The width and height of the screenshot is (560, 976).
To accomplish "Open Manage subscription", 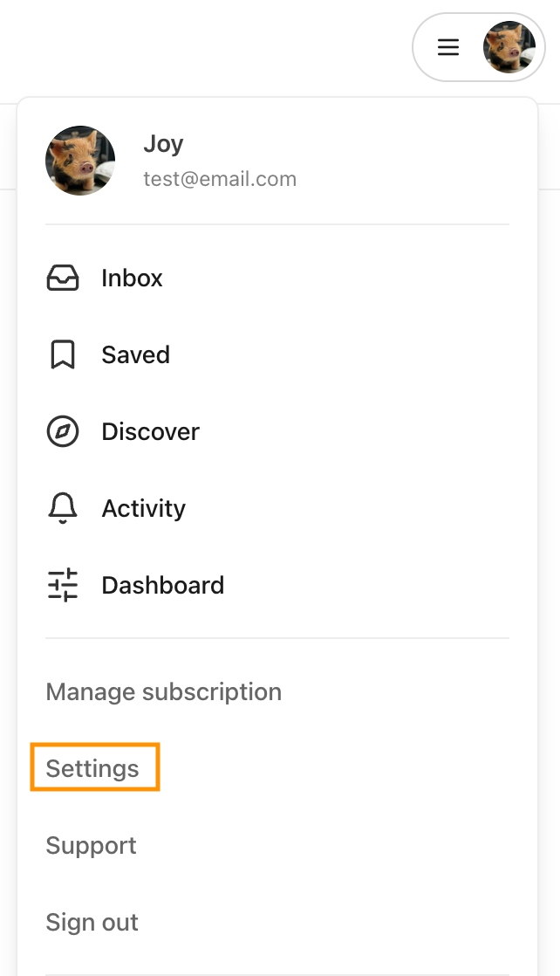I will tap(164, 691).
